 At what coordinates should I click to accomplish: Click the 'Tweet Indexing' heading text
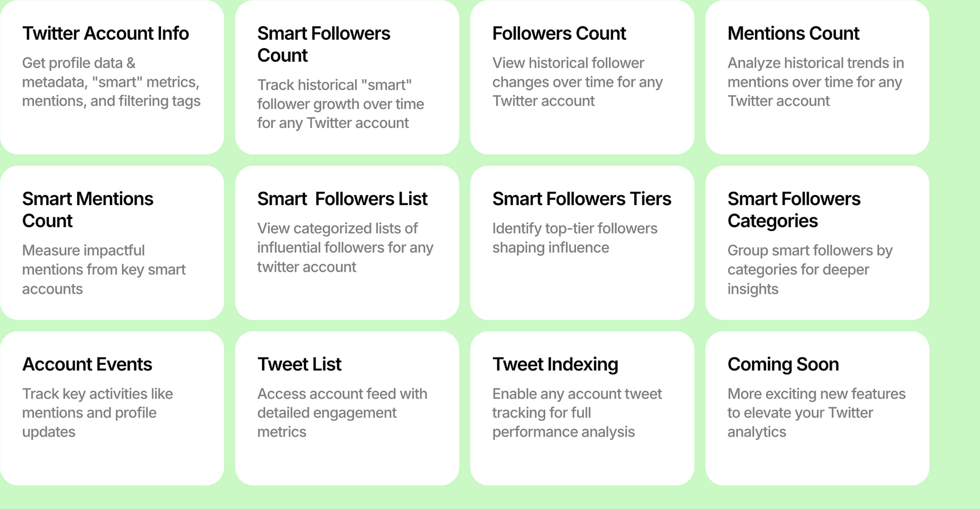coord(555,364)
